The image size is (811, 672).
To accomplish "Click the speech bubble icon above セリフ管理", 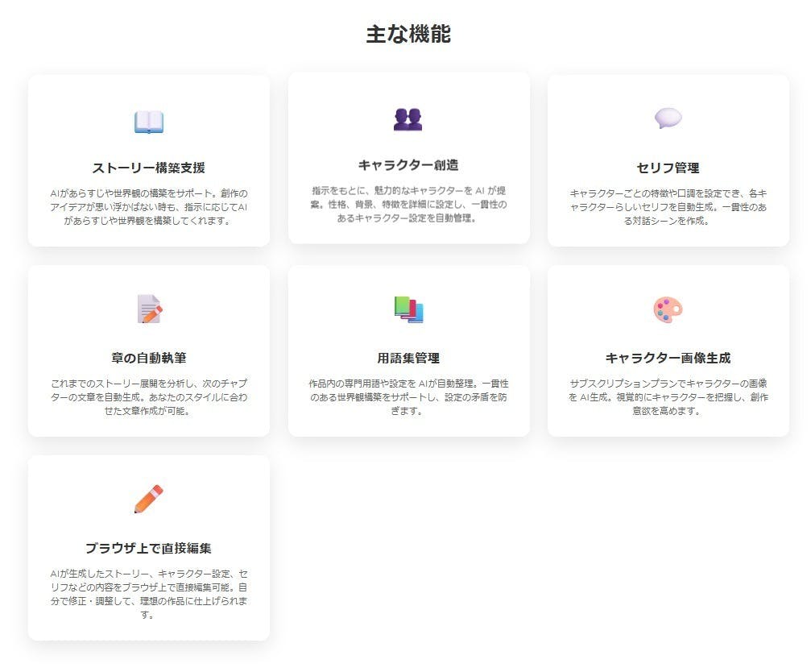I will tap(669, 121).
